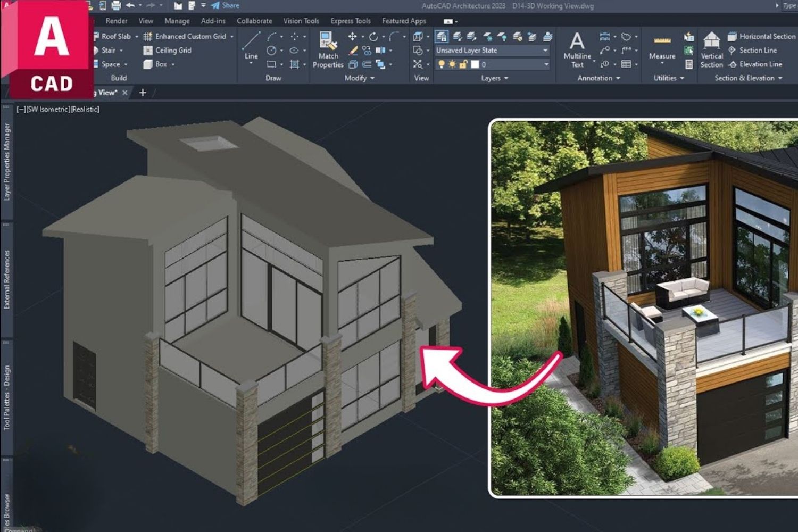Click the white layer color swatch
This screenshot has width=798, height=532.
click(x=475, y=64)
